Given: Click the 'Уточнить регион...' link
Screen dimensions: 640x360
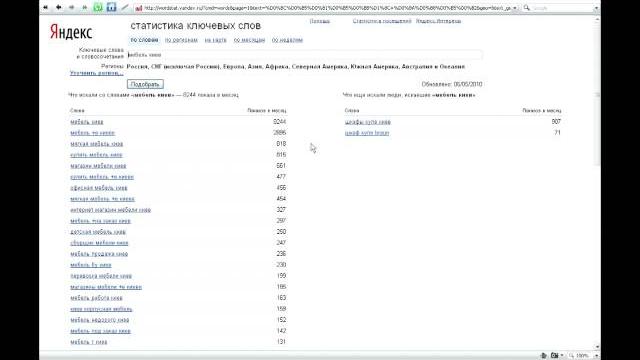Looking at the screenshot, I should [x=96, y=73].
